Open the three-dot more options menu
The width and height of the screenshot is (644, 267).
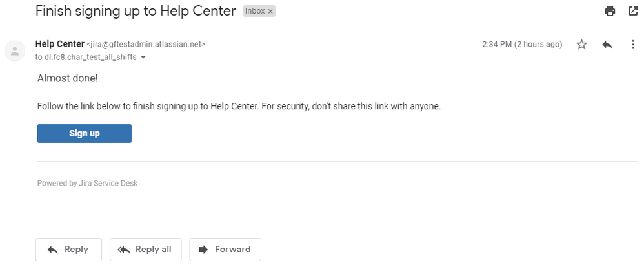tap(633, 45)
